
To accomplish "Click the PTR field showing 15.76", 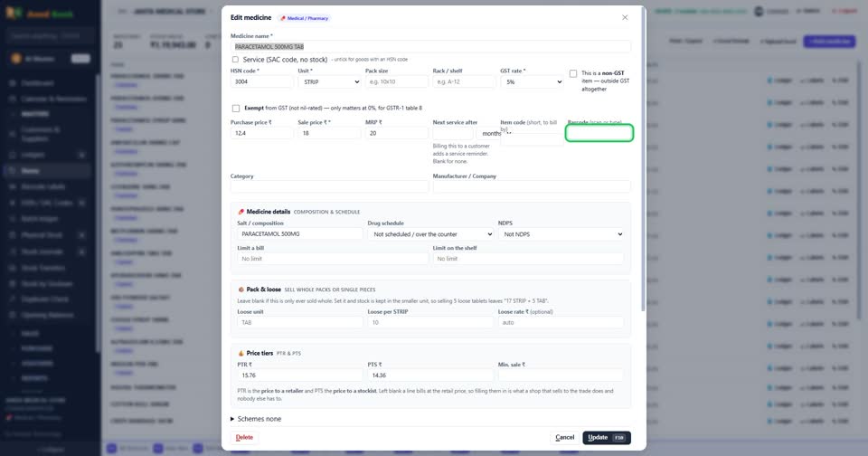I will (300, 375).
